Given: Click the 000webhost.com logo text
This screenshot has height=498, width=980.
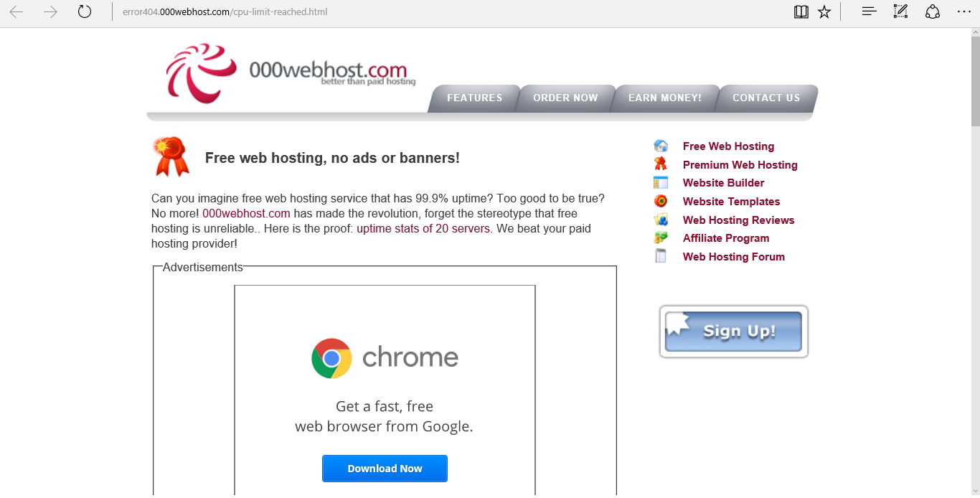Looking at the screenshot, I should [x=328, y=70].
